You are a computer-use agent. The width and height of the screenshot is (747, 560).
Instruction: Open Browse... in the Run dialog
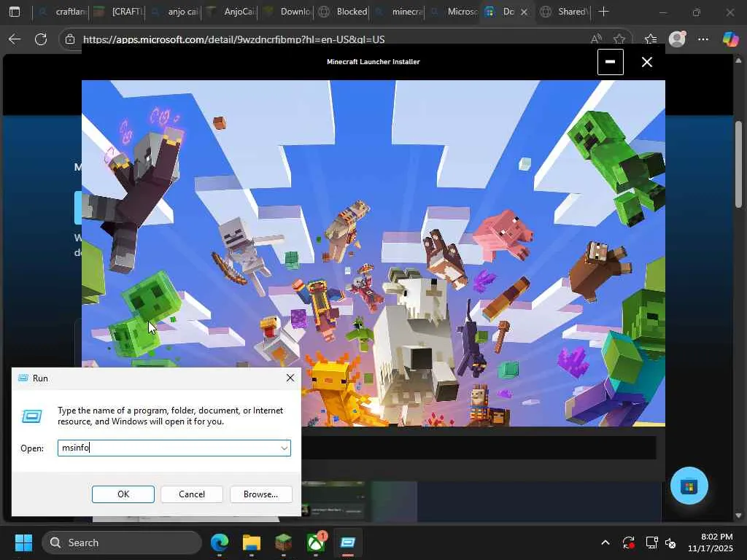click(x=260, y=494)
